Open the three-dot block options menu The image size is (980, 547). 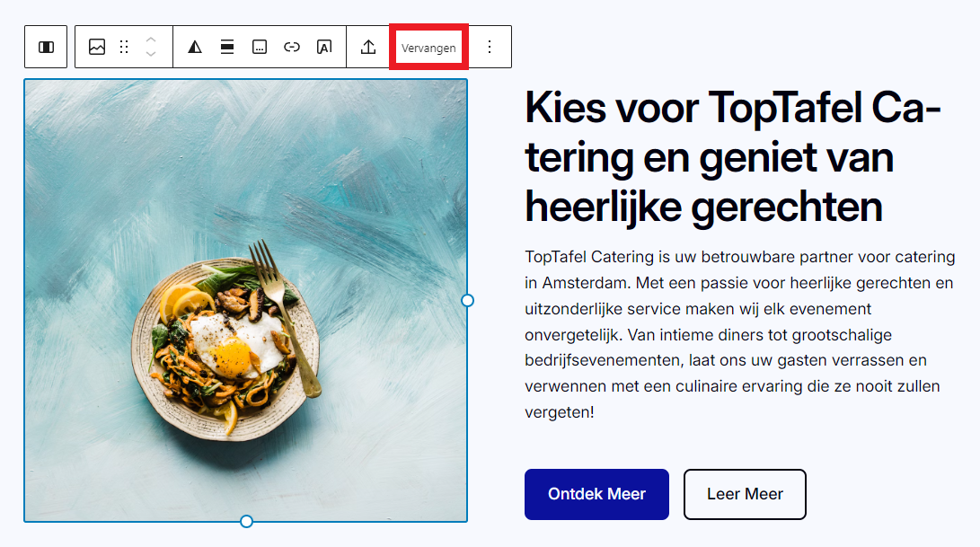coord(490,47)
